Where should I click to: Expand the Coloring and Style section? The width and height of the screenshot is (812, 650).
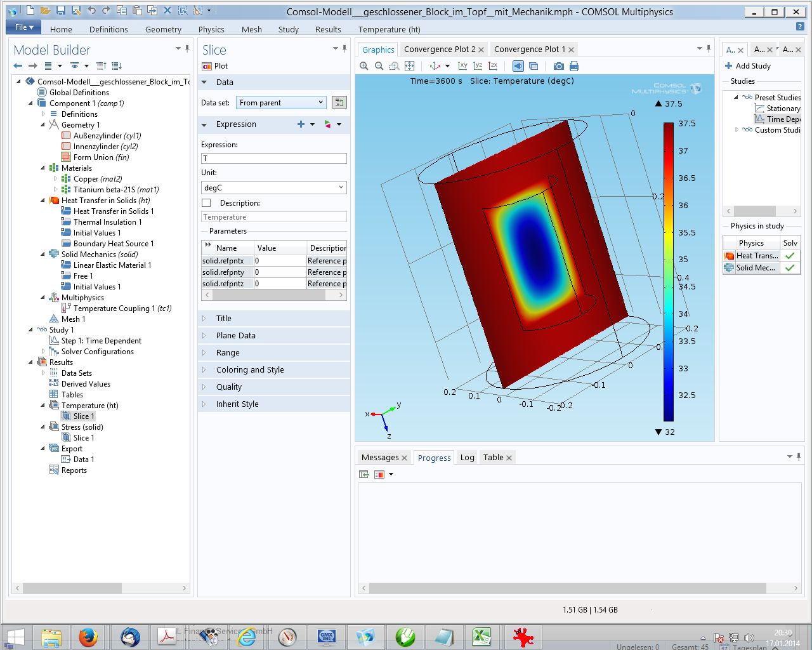(249, 370)
